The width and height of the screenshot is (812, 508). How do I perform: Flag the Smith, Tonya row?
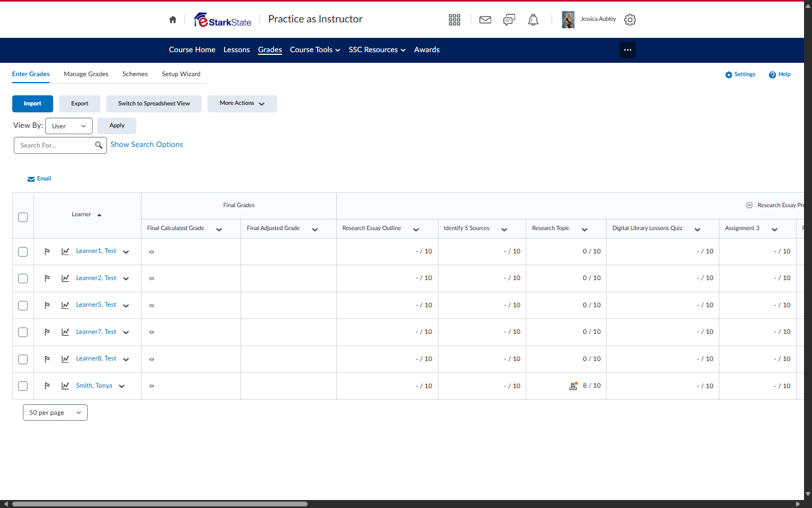coord(47,386)
